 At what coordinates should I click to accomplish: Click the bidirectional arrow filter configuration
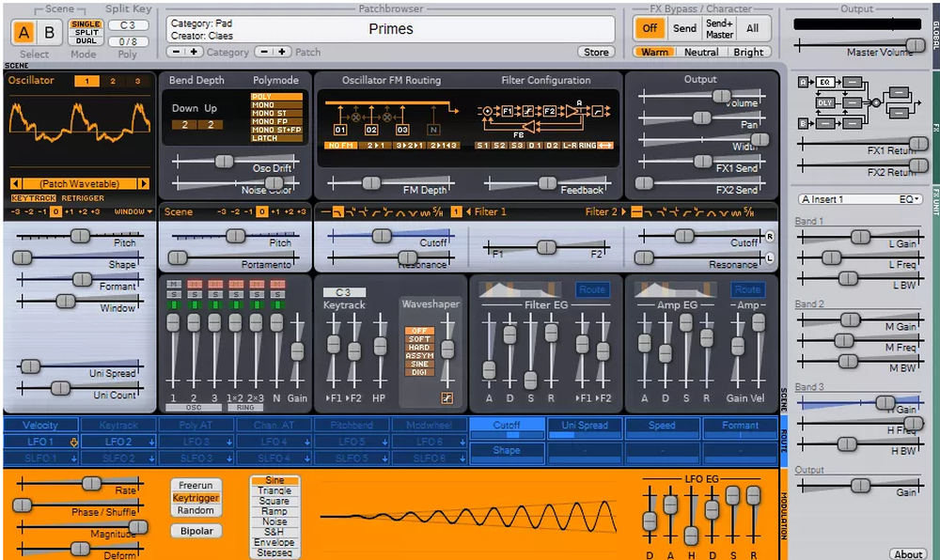click(x=605, y=146)
